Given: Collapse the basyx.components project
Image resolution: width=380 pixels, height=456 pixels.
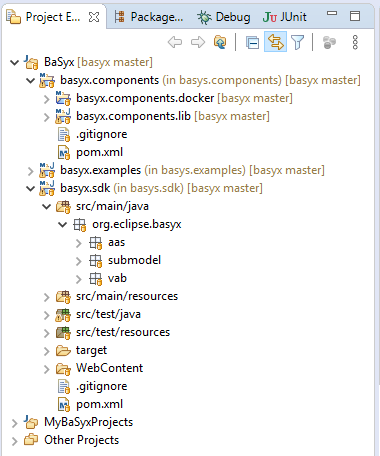Looking at the screenshot, I should click(30, 80).
